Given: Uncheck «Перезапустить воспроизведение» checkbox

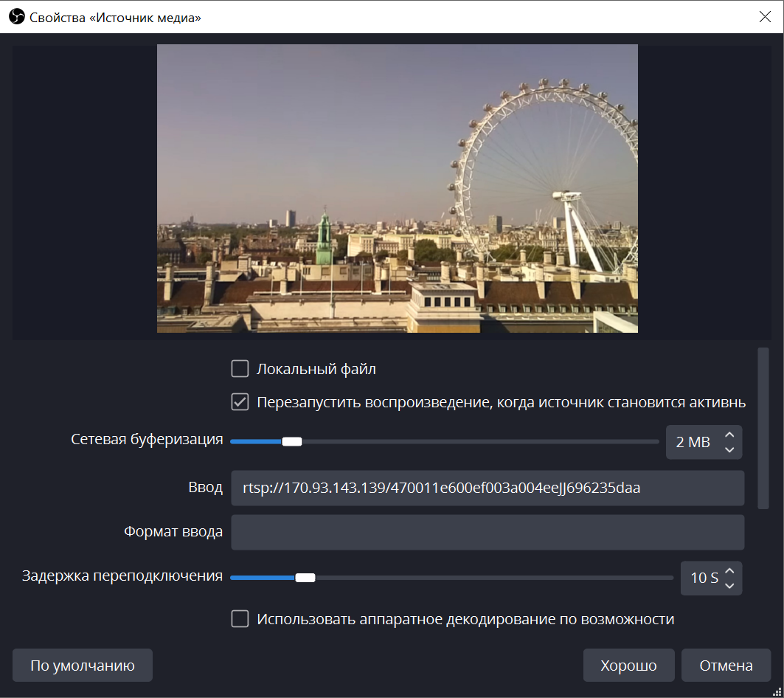Looking at the screenshot, I should click(240, 402).
